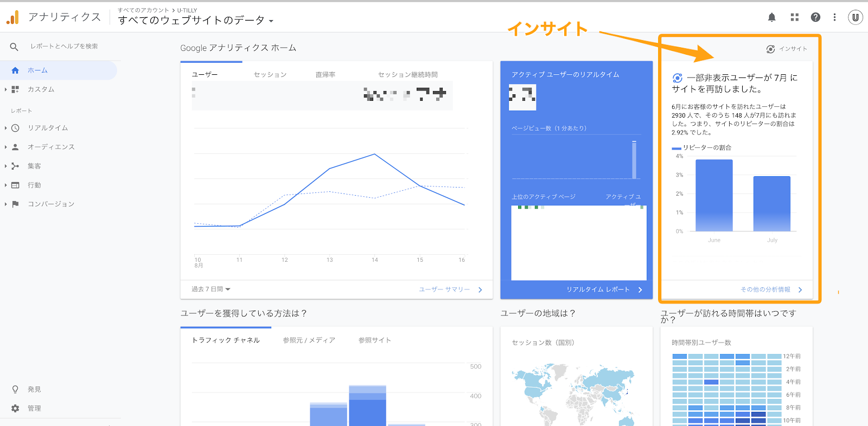
Task: Focus the レポートとヘルプを検索 search field
Action: pos(64,47)
